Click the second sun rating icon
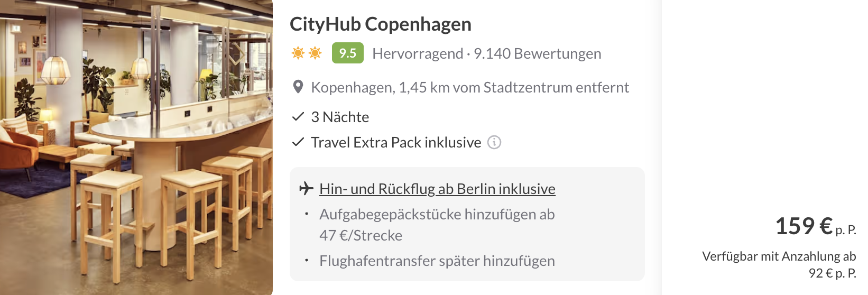Image resolution: width=868 pixels, height=295 pixels. click(315, 53)
